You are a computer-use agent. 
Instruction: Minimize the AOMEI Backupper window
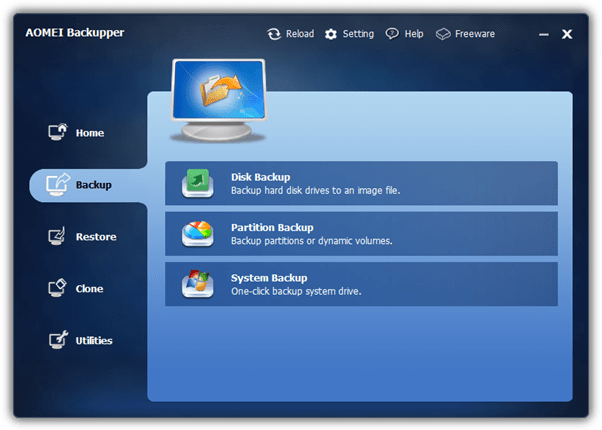point(544,35)
